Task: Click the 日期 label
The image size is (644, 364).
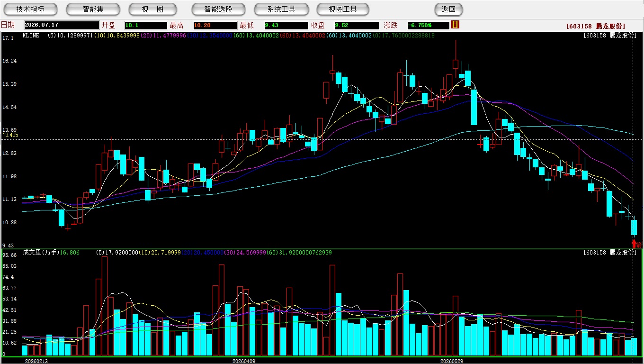Action: (8, 25)
